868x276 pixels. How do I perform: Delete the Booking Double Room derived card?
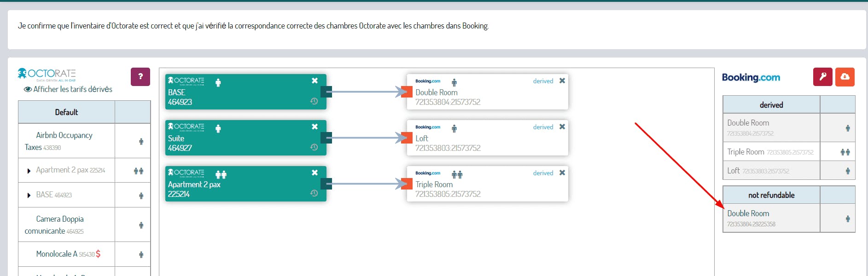pyautogui.click(x=562, y=80)
